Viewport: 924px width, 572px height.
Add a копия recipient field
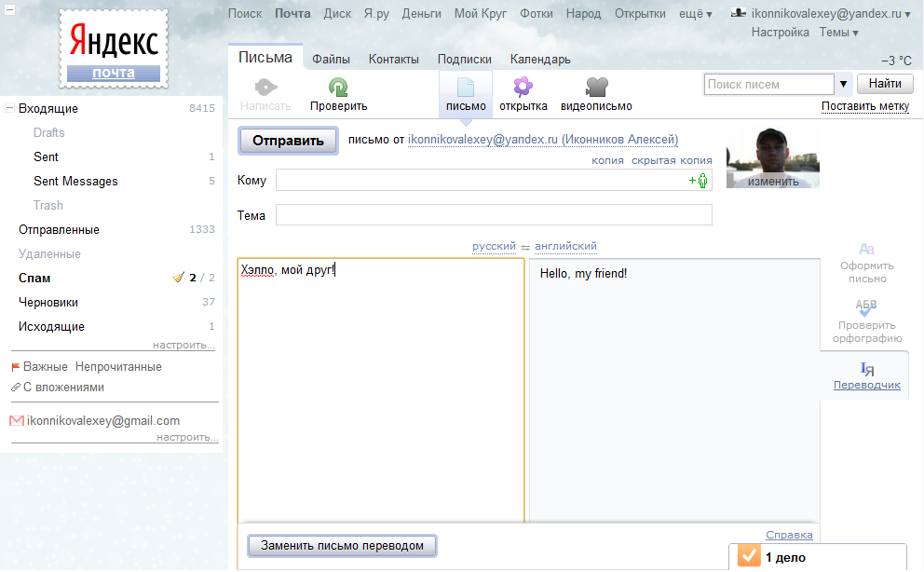(x=607, y=161)
